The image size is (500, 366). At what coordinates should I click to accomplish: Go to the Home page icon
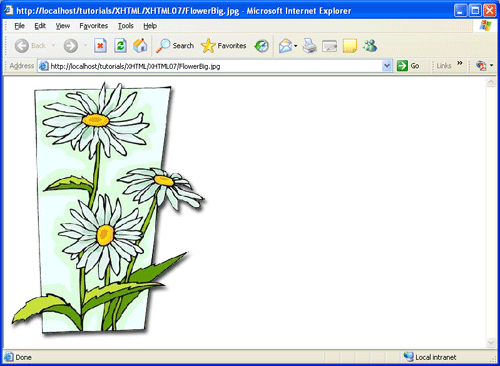coord(140,46)
